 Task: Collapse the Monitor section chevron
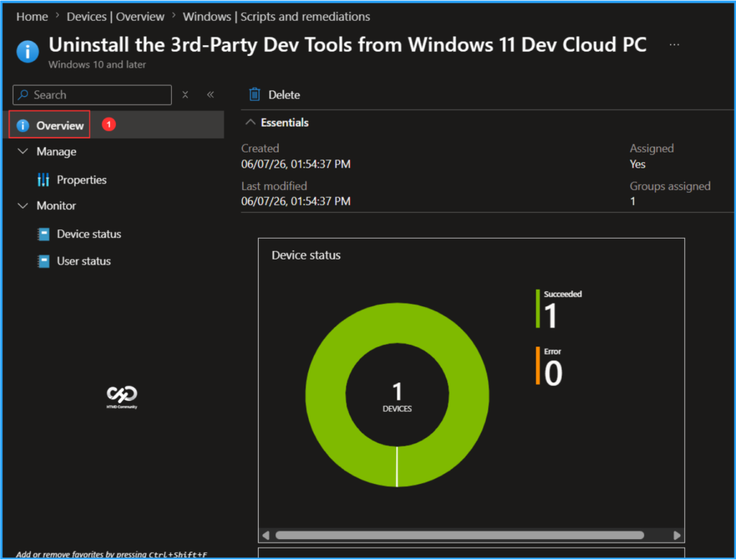coord(22,206)
